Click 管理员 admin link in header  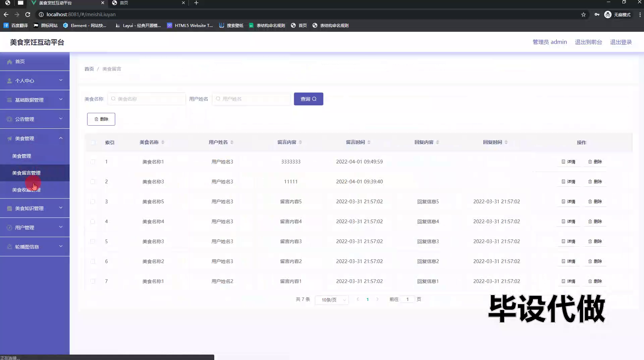pyautogui.click(x=550, y=42)
